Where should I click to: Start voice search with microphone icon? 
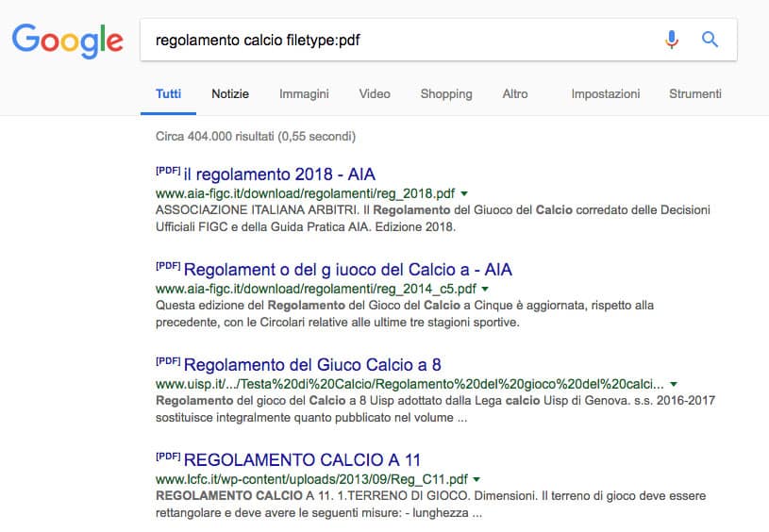point(672,40)
